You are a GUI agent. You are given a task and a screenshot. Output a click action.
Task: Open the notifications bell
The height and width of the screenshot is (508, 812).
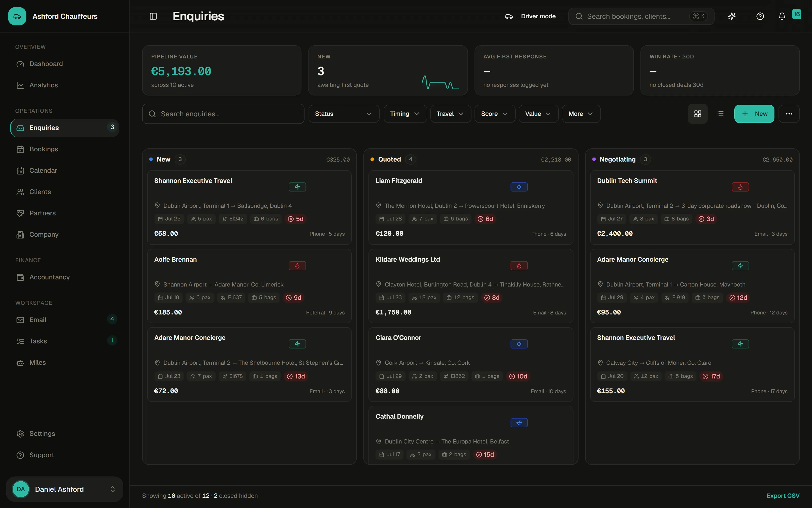[x=782, y=16]
